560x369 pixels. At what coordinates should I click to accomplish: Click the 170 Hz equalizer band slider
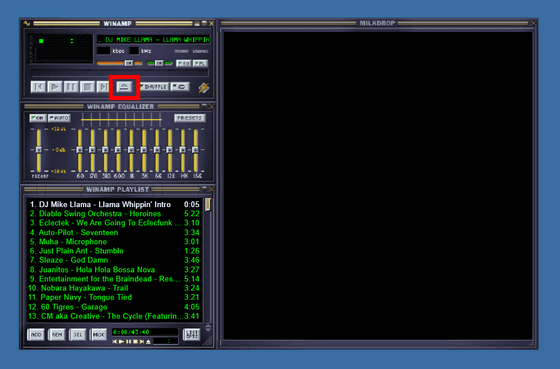tap(92, 150)
